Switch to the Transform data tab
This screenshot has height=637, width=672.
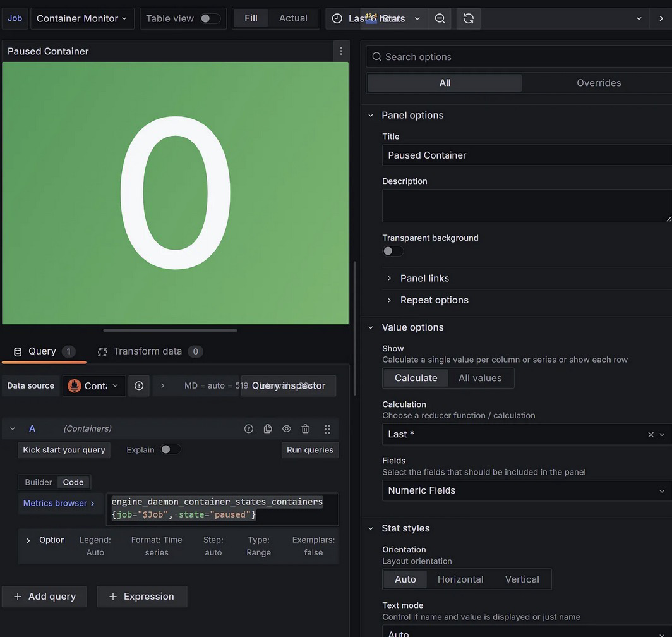pyautogui.click(x=150, y=352)
